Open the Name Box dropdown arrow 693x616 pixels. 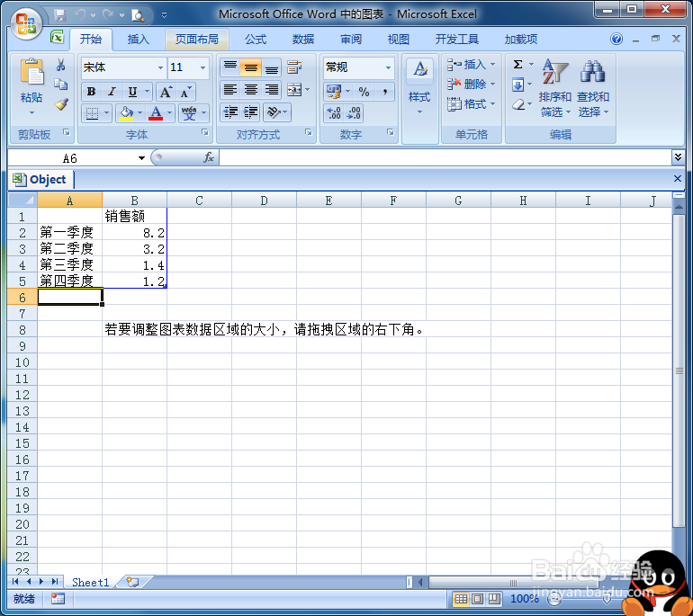[141, 158]
